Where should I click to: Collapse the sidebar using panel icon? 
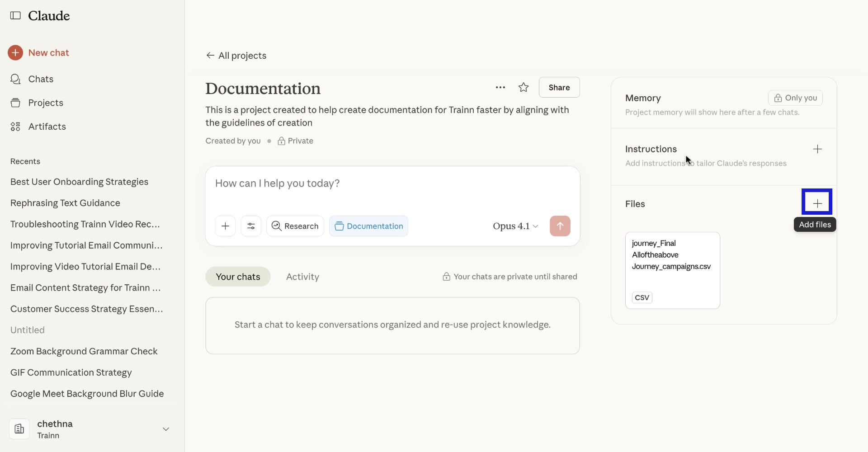pyautogui.click(x=15, y=16)
